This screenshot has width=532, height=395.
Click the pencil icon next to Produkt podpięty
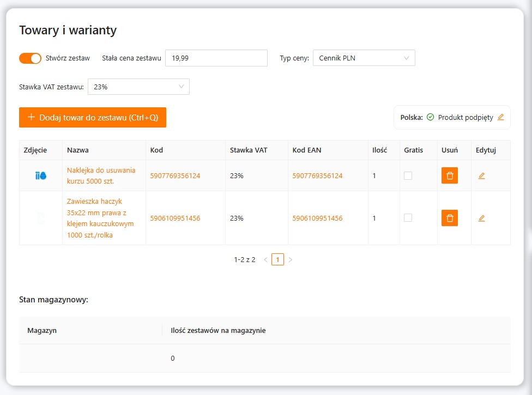click(x=501, y=117)
